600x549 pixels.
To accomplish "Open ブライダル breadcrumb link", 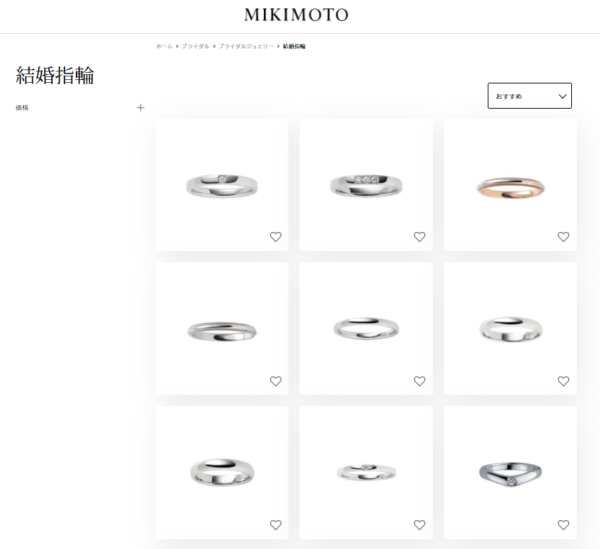I will (195, 46).
